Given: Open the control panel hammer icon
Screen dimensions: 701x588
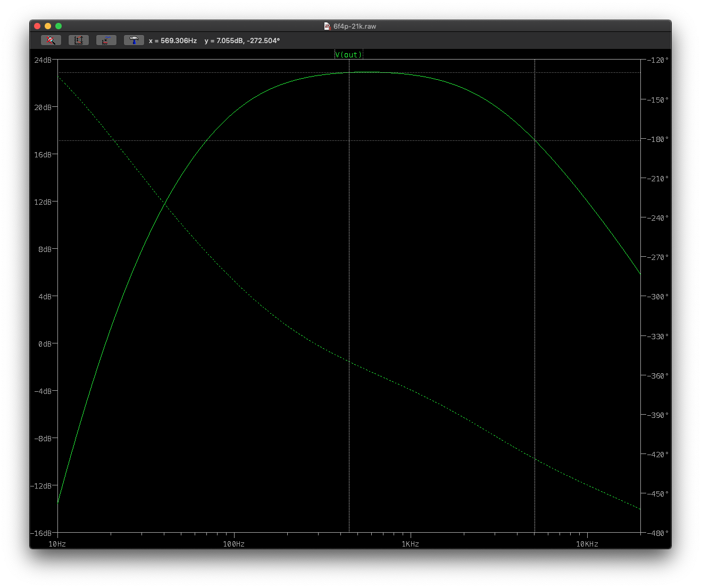Looking at the screenshot, I should point(133,40).
